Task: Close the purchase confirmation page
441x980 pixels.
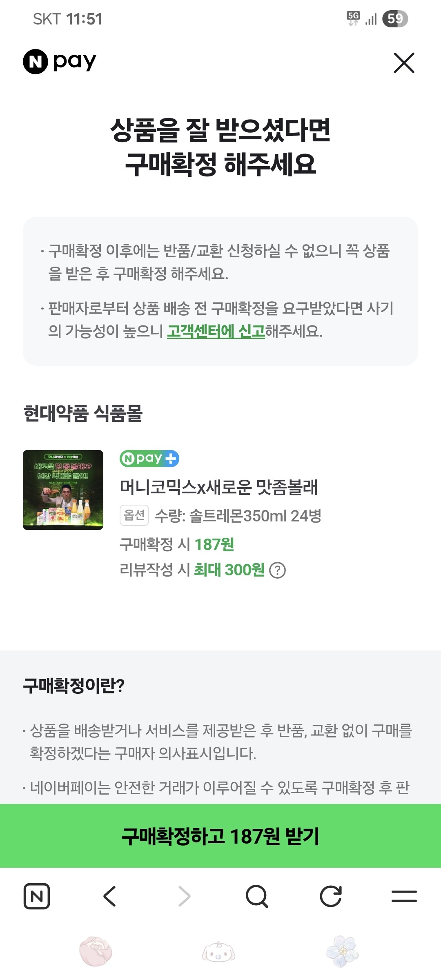Action: point(404,62)
